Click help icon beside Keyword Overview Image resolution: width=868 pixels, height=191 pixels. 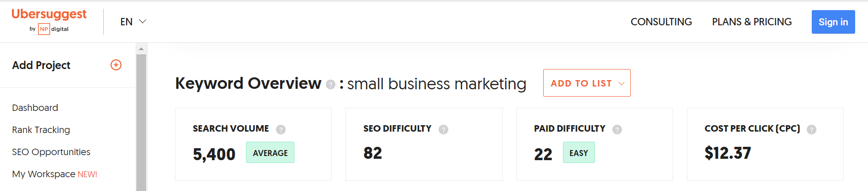tap(330, 84)
